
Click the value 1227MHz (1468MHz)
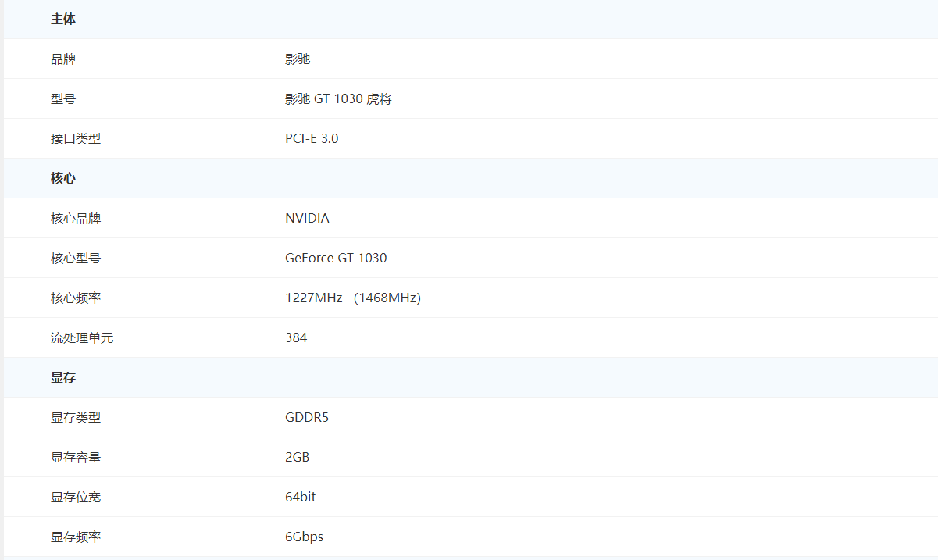tap(353, 298)
